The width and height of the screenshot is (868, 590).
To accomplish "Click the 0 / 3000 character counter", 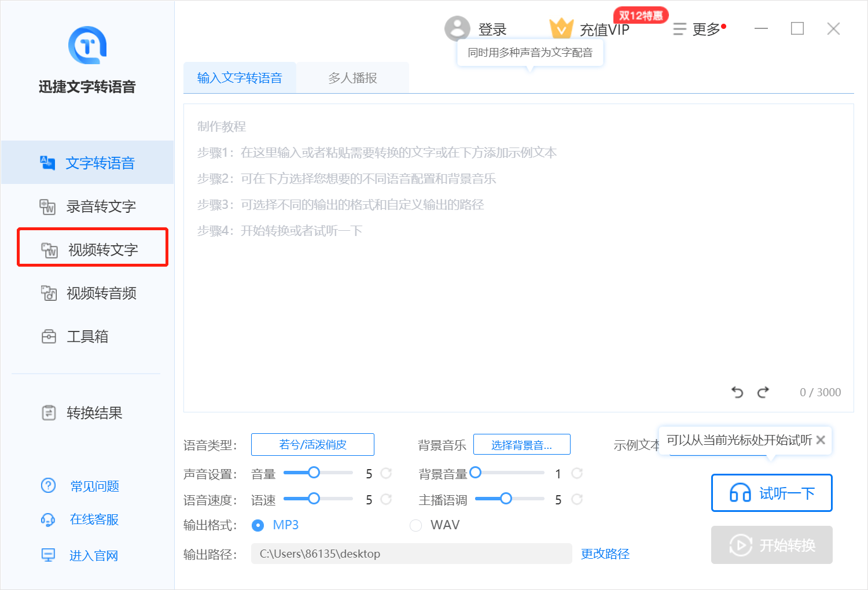I will [x=821, y=392].
